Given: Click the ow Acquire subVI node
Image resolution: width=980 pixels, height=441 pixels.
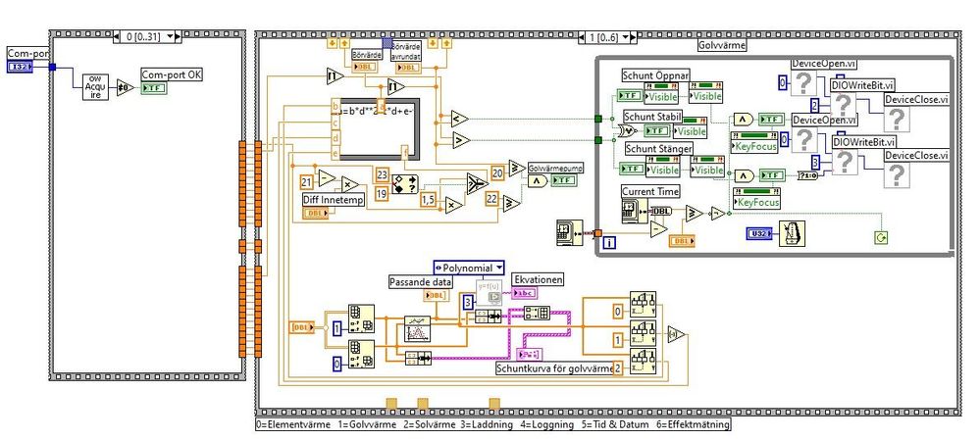Looking at the screenshot, I should 96,88.
